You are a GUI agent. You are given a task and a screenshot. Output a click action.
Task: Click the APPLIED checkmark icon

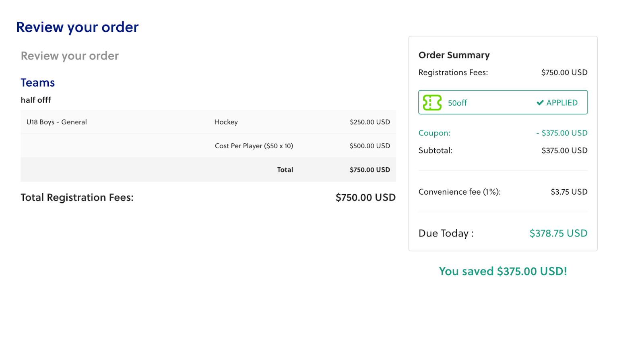540,103
